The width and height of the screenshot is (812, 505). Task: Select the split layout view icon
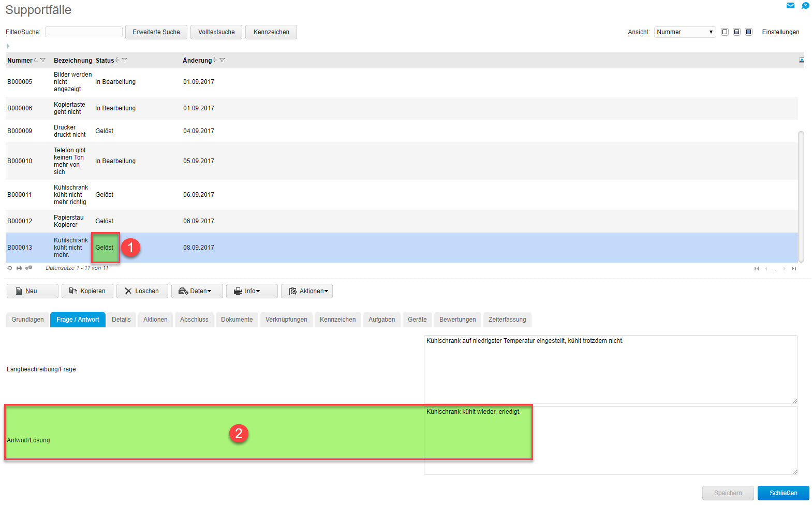(x=736, y=32)
